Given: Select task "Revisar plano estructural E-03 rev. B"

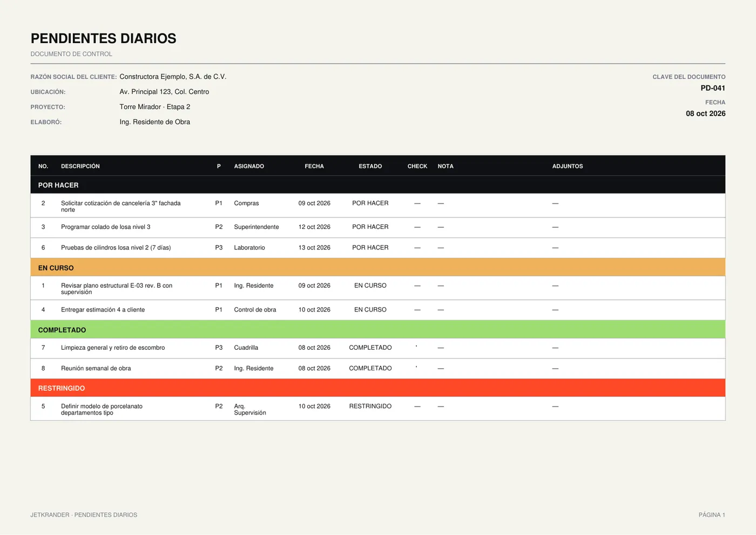Looking at the screenshot, I should click(x=117, y=289).
